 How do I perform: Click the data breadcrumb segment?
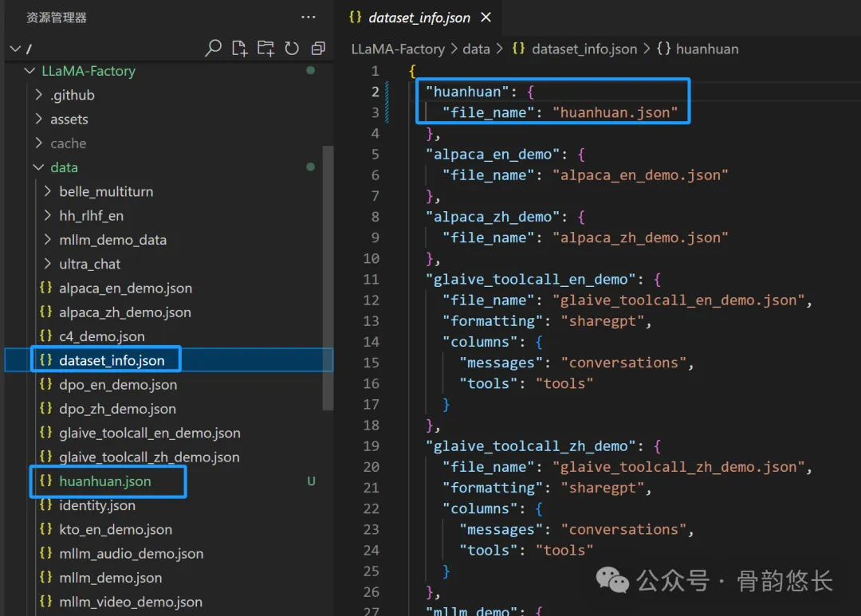coord(476,49)
